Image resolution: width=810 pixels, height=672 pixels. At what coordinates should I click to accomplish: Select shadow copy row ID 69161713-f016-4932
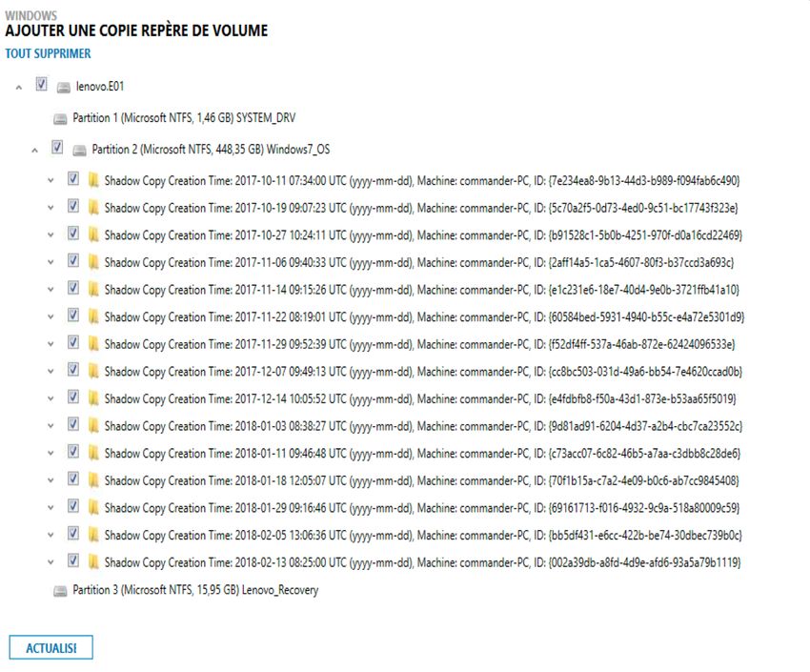pos(421,508)
